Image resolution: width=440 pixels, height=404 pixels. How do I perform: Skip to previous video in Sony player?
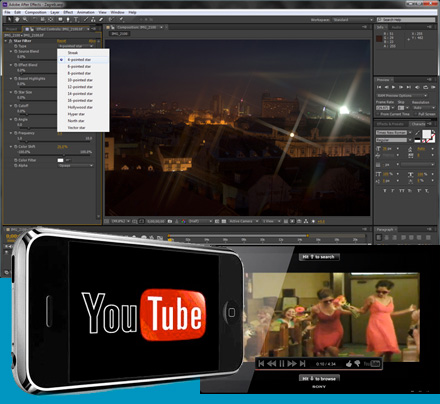click(x=261, y=364)
